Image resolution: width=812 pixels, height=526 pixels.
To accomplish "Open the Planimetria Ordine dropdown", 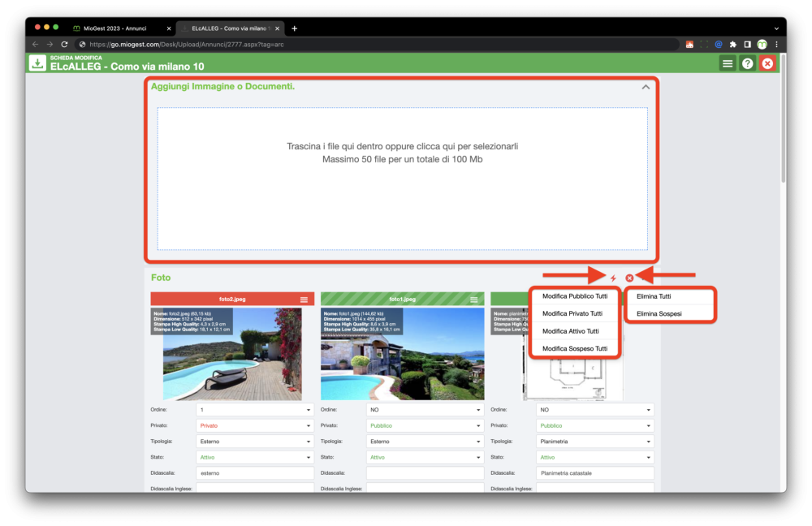I will tap(594, 409).
